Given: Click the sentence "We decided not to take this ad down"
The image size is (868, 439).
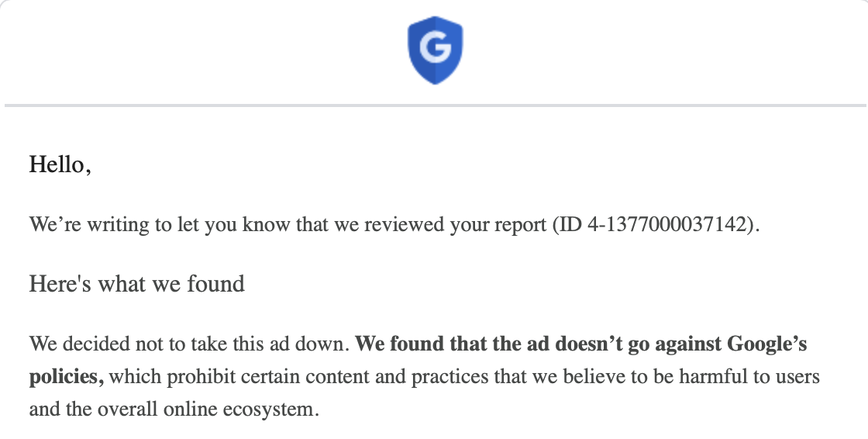Looking at the screenshot, I should point(189,343).
